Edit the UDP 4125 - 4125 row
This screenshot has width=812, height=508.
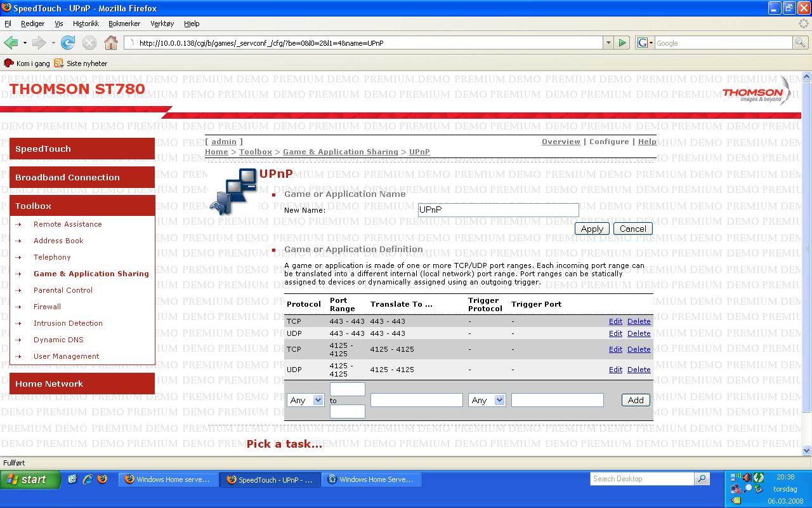(615, 370)
